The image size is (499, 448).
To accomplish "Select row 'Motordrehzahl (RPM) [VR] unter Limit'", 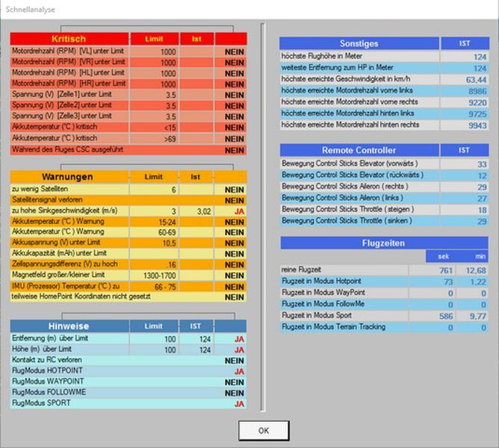I will point(128,63).
